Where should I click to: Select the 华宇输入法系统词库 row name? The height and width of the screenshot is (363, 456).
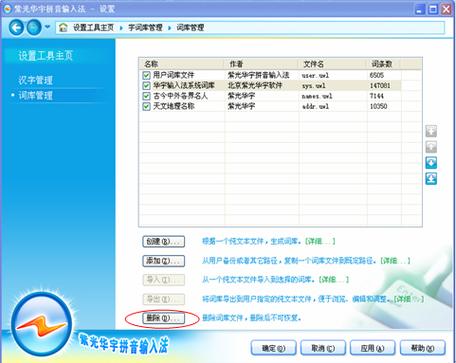pyautogui.click(x=184, y=86)
